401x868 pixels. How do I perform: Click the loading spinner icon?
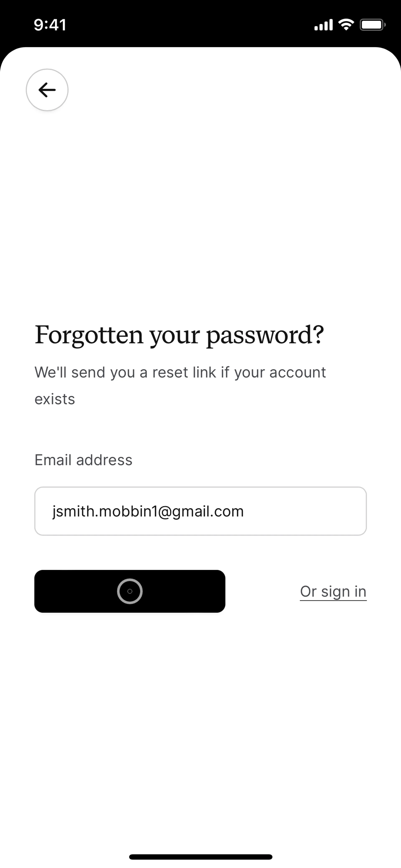[x=130, y=591]
